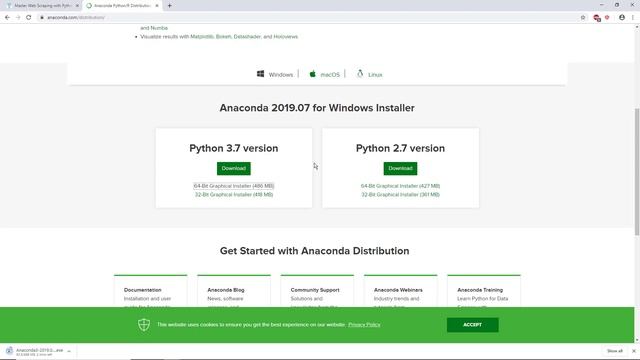Reload the Anaconda page
The image size is (640, 360).
(x=29, y=18)
